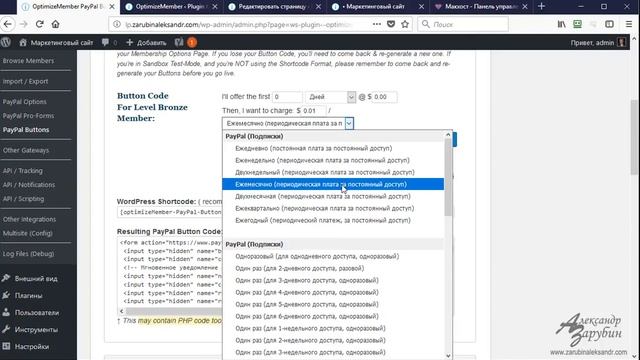Click the admin avatar in admin bar

(x=622, y=42)
